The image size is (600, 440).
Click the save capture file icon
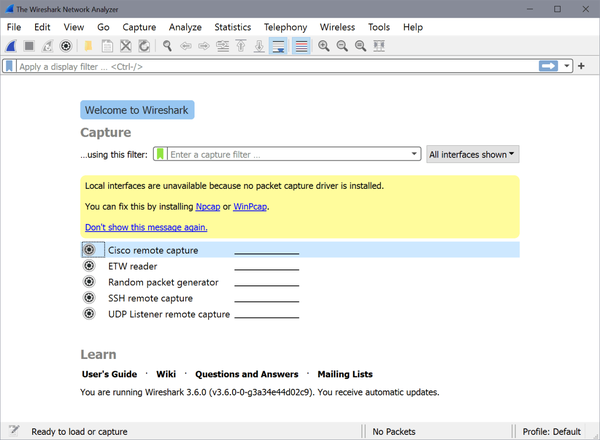click(x=107, y=46)
